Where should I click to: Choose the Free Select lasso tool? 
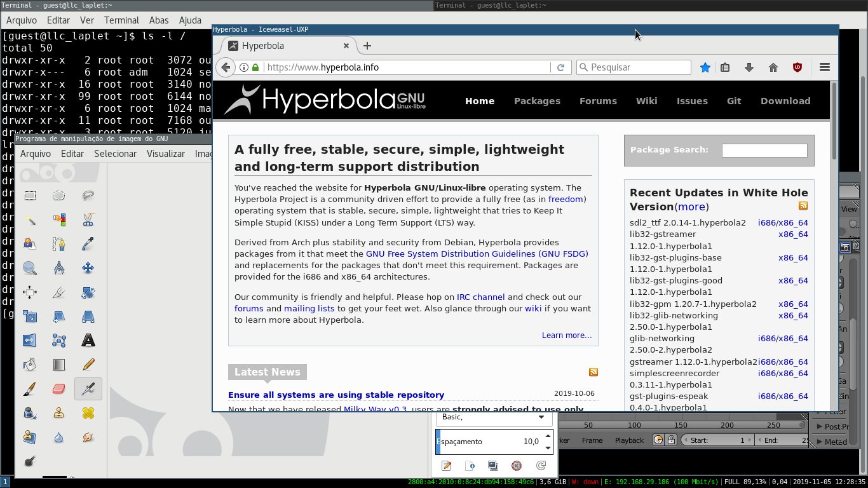88,196
